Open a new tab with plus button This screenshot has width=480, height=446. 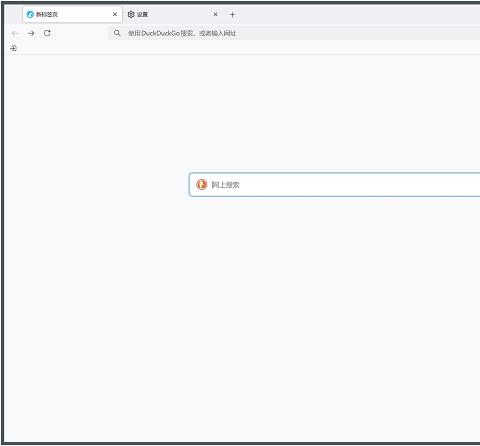[x=232, y=15]
